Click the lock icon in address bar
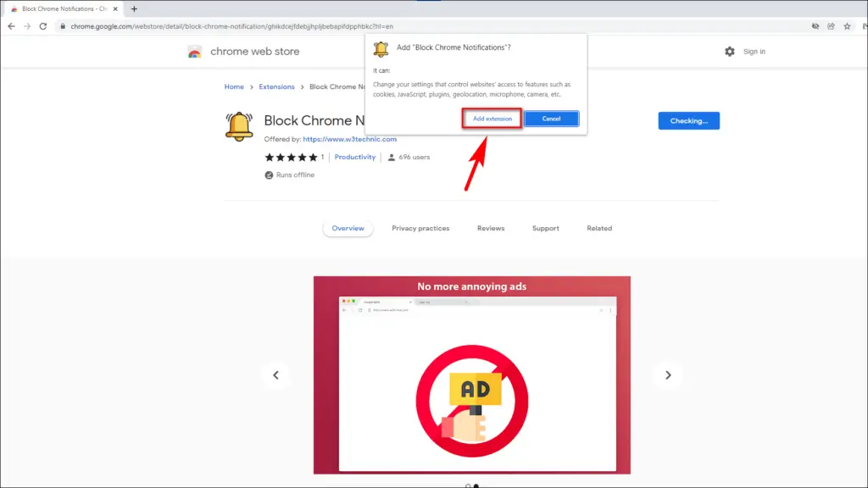This screenshot has width=868, height=488. 63,26
